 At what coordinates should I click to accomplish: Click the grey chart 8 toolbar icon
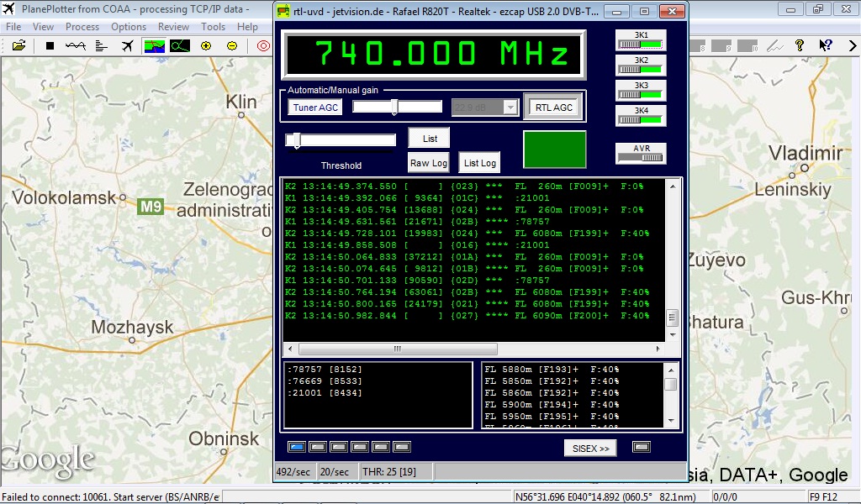[x=697, y=46]
